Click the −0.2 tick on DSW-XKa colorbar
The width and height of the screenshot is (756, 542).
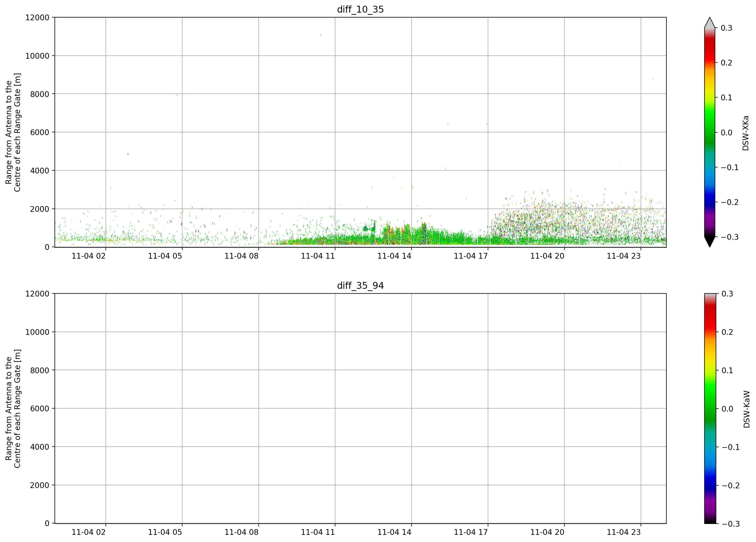click(x=730, y=202)
